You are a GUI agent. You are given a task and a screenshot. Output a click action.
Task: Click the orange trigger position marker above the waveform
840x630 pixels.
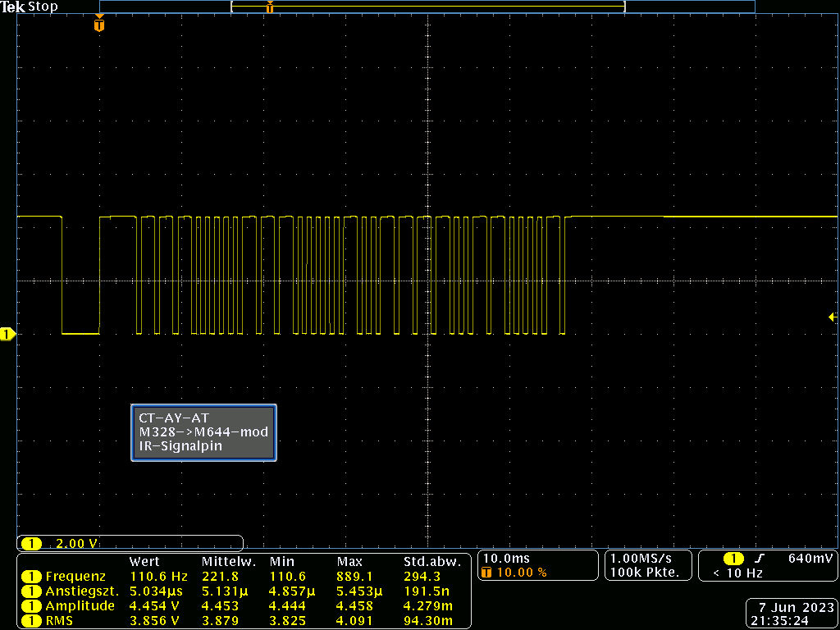click(99, 24)
